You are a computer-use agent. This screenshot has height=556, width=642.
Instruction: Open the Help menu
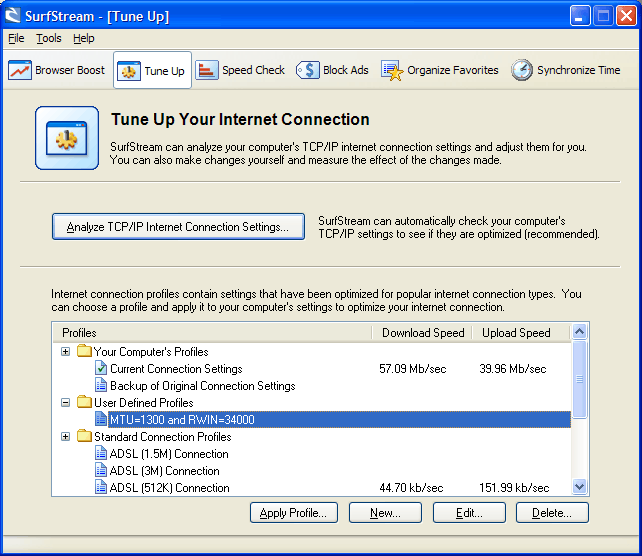click(84, 38)
